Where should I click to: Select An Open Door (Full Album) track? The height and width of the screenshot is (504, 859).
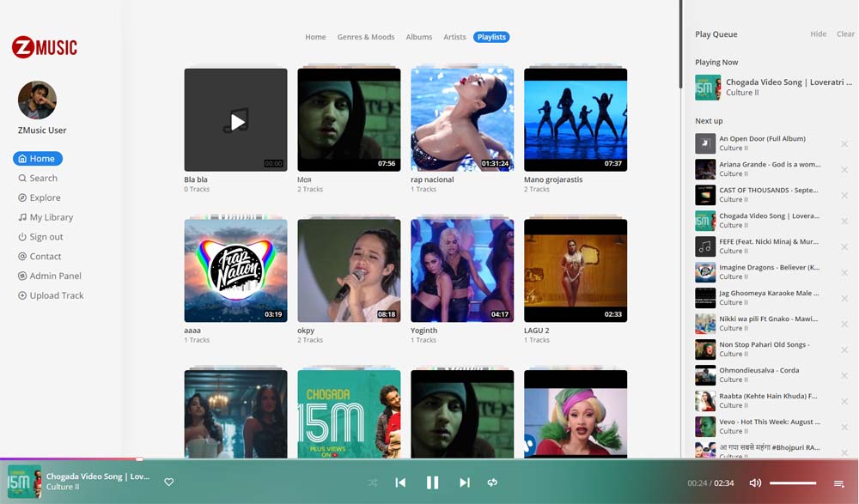762,138
